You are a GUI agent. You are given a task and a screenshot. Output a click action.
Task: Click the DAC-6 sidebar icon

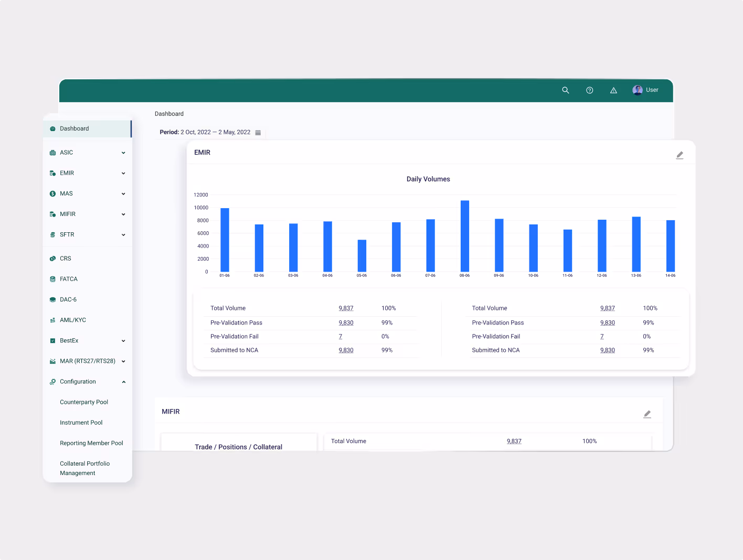(52, 300)
